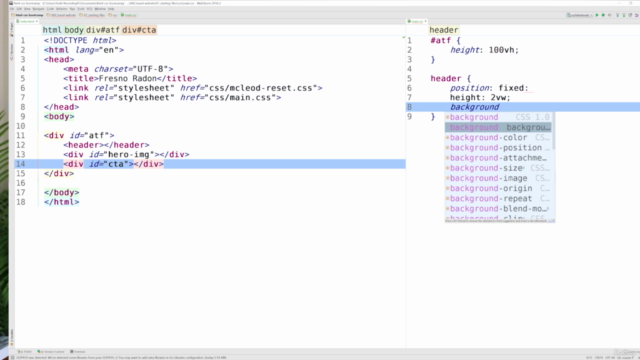Close the main.css editor tab
Viewport: 640px width, 360px height.
pyautogui.click(x=425, y=21)
